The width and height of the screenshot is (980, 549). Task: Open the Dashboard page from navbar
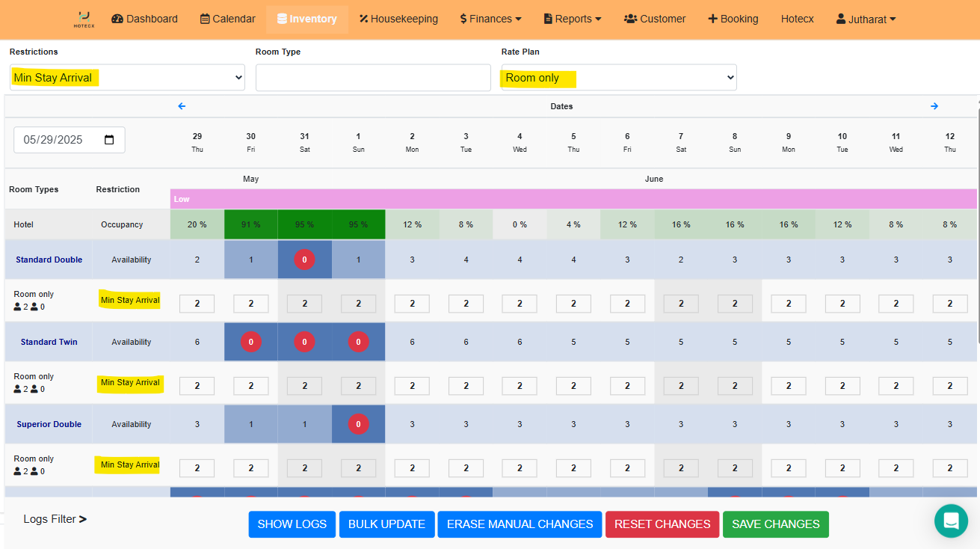[x=144, y=19]
